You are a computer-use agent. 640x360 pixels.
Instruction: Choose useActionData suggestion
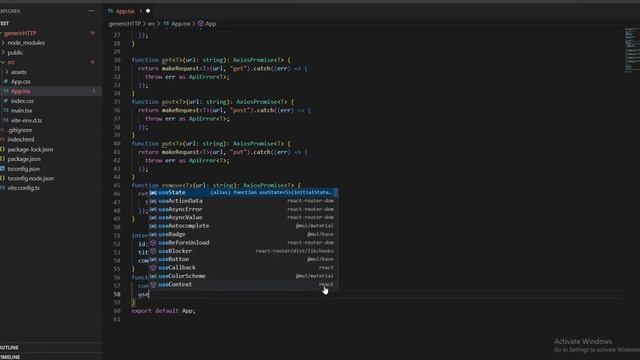point(243,201)
